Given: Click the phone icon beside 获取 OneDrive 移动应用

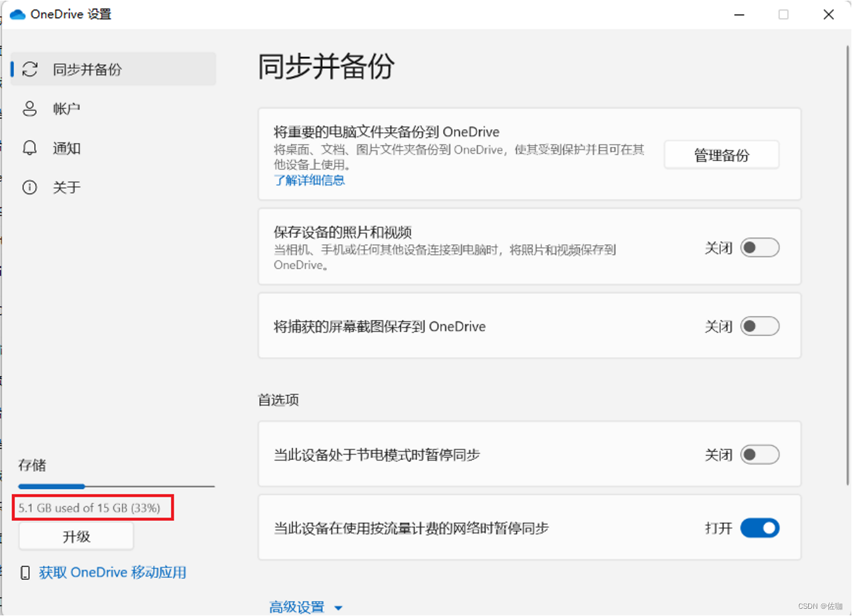Looking at the screenshot, I should coord(25,573).
